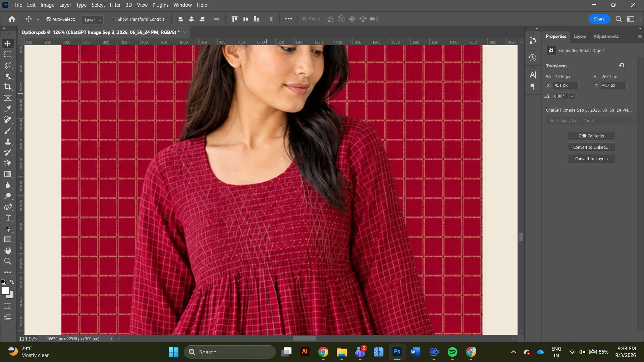
Task: Select the Clone Stamp tool
Action: 8,142
